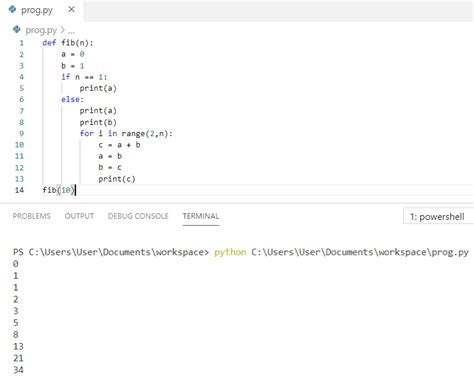This screenshot has width=474, height=376.
Task: Click the PS workspace prompt in the terminal
Action: (x=111, y=252)
